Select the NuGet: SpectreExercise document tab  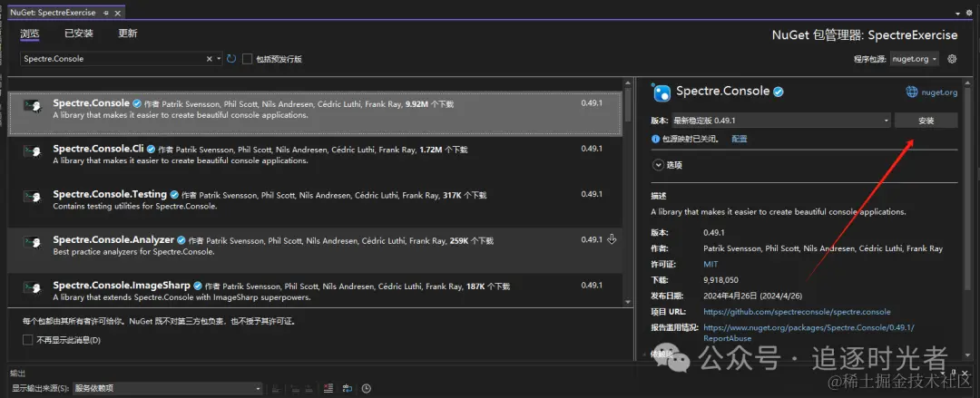54,13
